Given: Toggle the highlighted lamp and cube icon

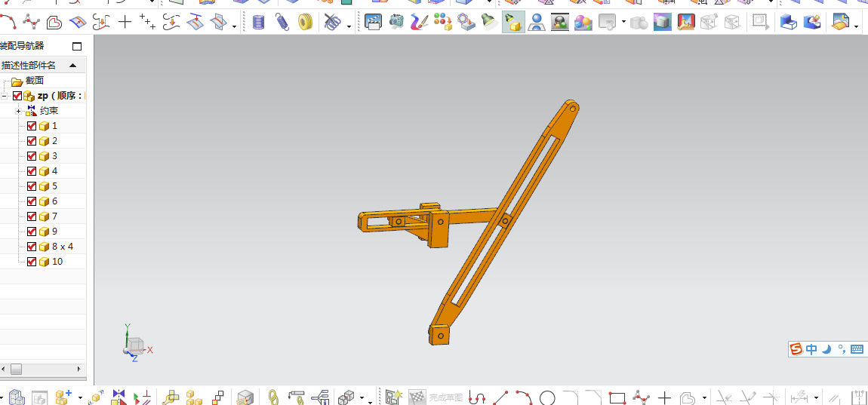Looking at the screenshot, I should point(513,22).
